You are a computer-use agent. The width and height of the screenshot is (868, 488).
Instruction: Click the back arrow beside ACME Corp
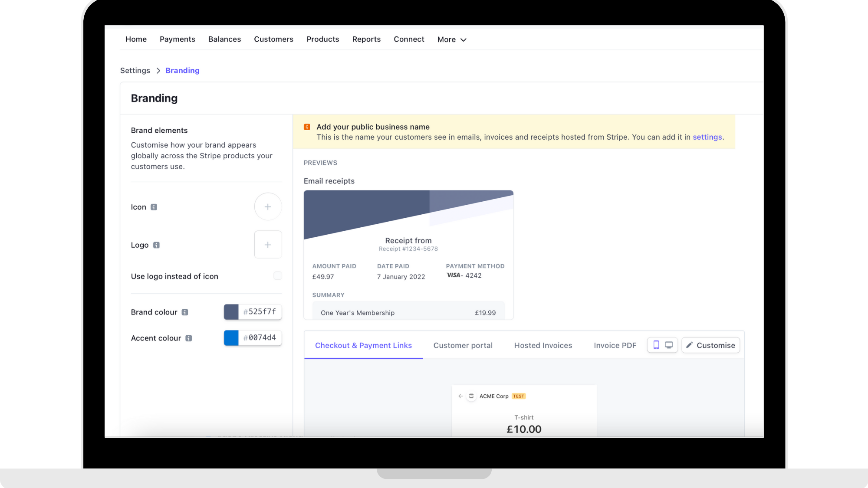(x=460, y=396)
